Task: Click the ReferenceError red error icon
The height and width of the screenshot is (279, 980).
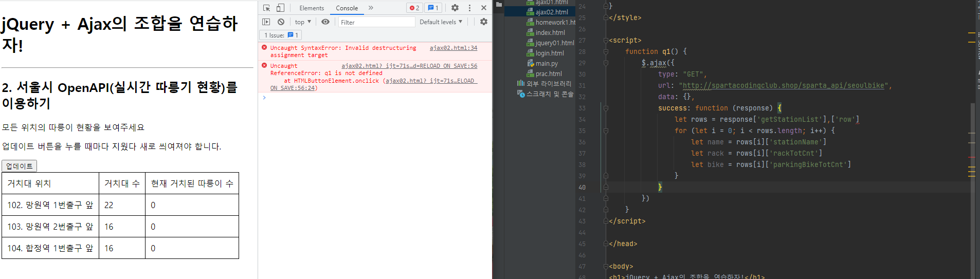Action: (x=264, y=65)
